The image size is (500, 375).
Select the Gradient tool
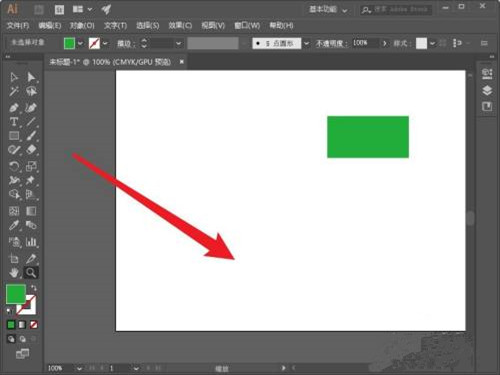(31, 211)
